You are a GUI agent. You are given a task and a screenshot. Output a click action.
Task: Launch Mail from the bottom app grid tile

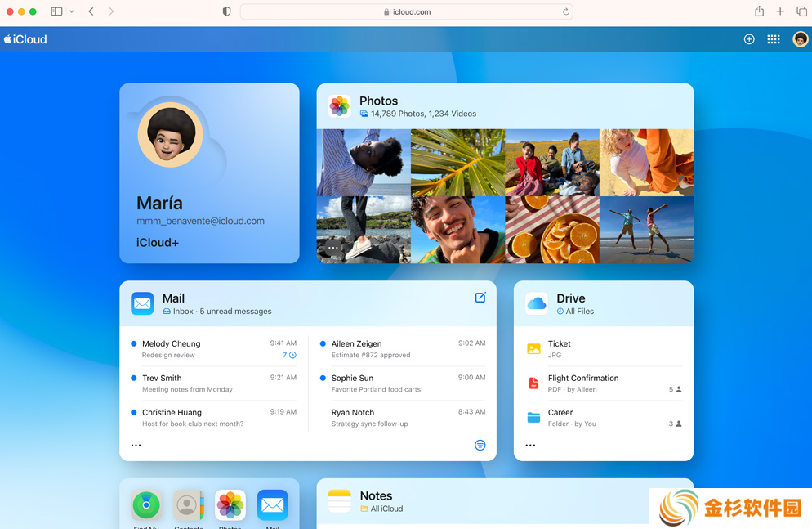(x=272, y=504)
